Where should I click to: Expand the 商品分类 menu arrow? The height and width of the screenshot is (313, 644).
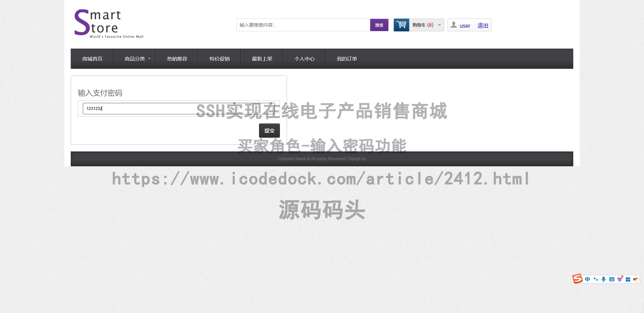[150, 59]
